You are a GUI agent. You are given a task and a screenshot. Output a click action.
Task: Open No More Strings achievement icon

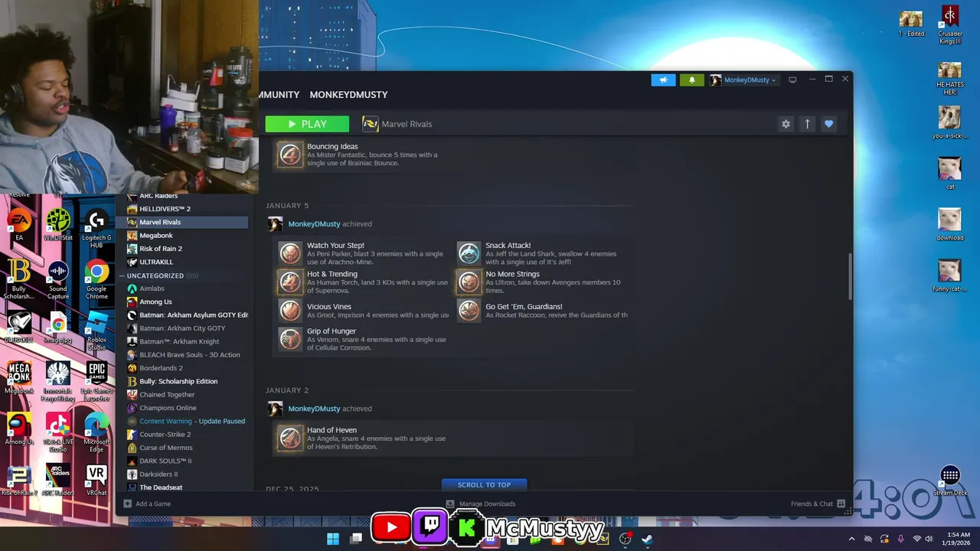(x=469, y=282)
